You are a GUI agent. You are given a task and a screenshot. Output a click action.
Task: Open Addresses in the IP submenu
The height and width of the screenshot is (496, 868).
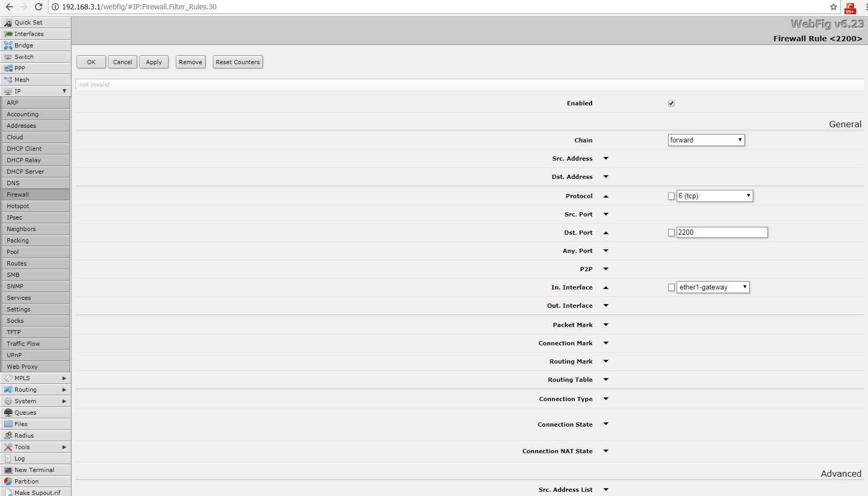[x=35, y=126]
